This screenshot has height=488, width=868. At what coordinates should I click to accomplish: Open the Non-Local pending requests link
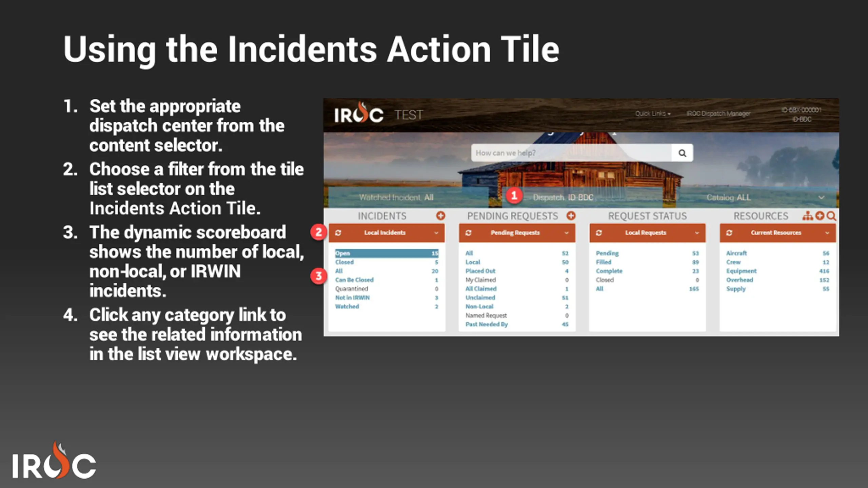point(479,306)
